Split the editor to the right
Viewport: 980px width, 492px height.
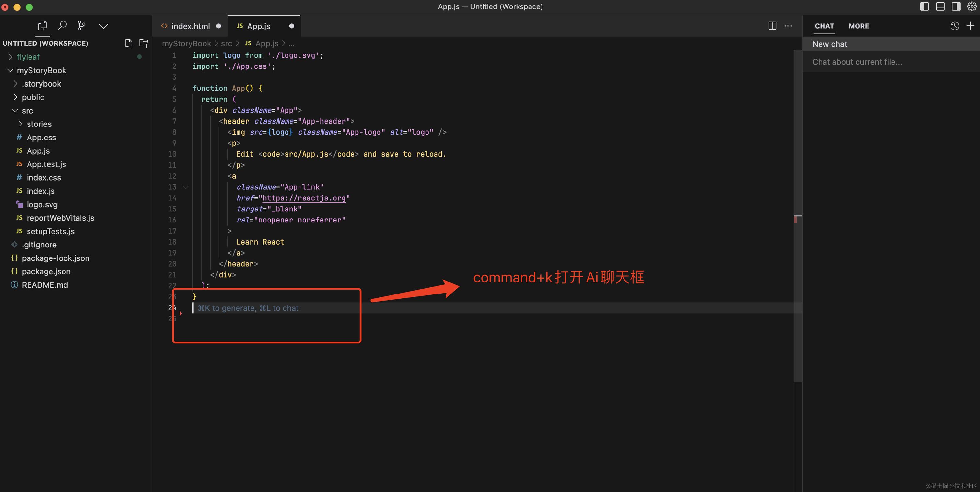(x=772, y=26)
